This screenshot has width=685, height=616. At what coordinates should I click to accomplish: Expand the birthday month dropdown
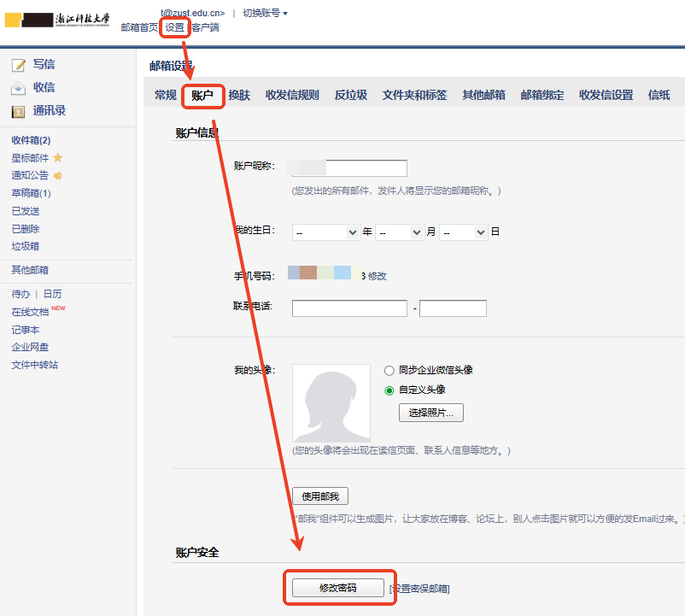[x=400, y=232]
